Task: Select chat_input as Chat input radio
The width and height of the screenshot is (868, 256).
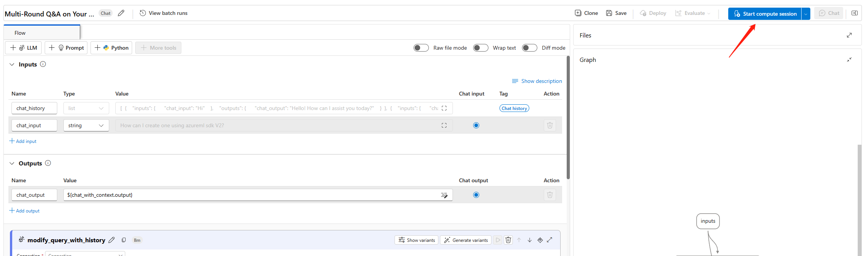Action: coord(476,125)
